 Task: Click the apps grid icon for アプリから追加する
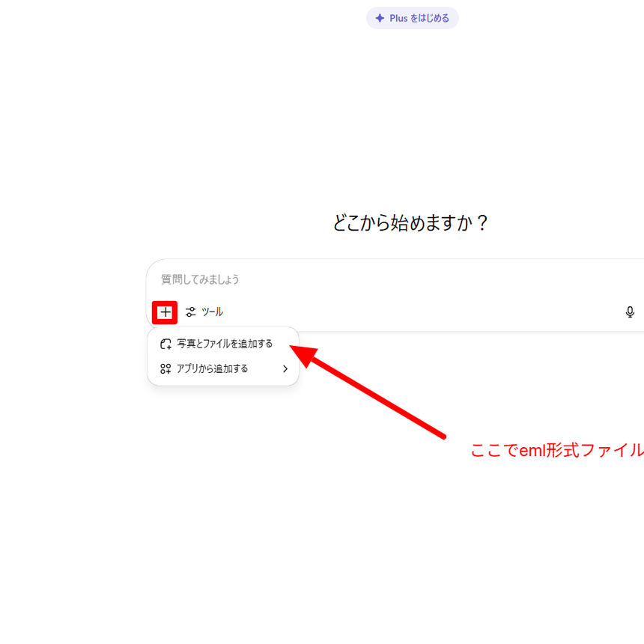tap(166, 368)
